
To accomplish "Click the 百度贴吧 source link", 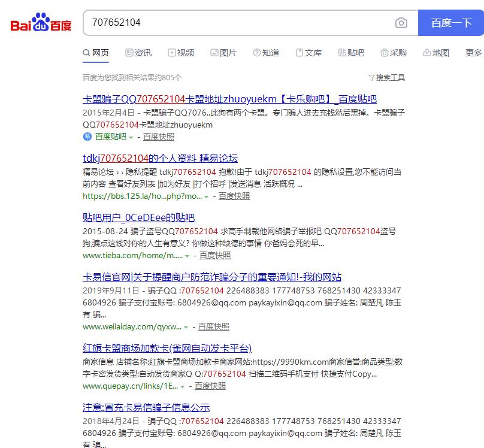I will (111, 137).
